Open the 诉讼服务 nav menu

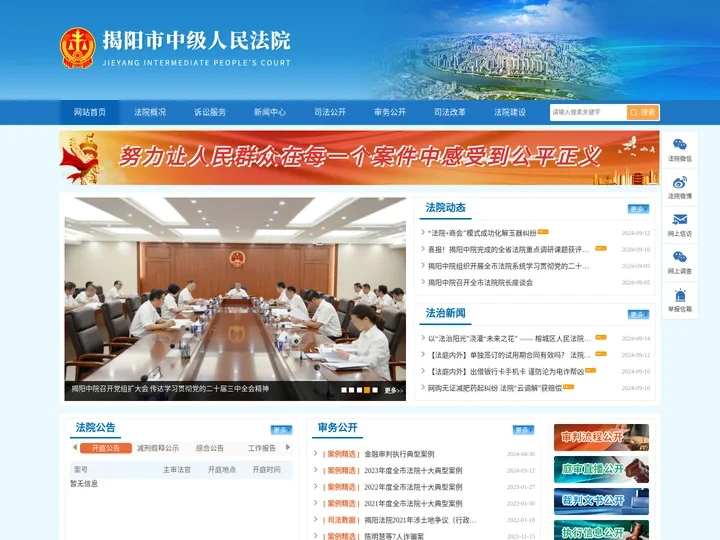(210, 112)
